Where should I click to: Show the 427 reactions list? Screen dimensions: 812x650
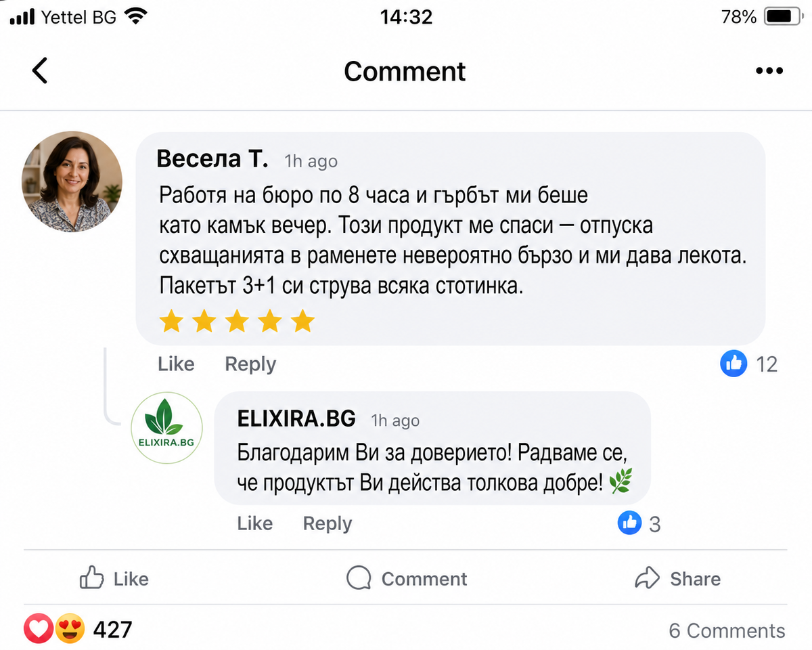pyautogui.click(x=112, y=630)
